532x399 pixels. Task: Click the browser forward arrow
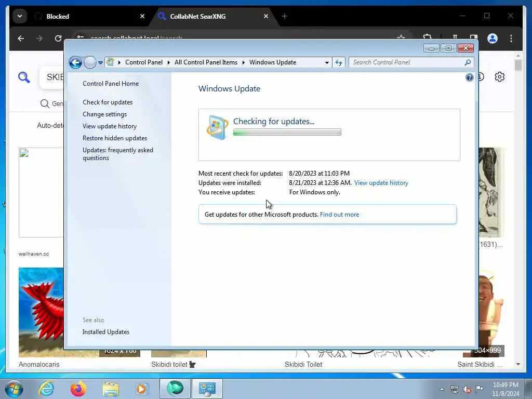pyautogui.click(x=39, y=38)
